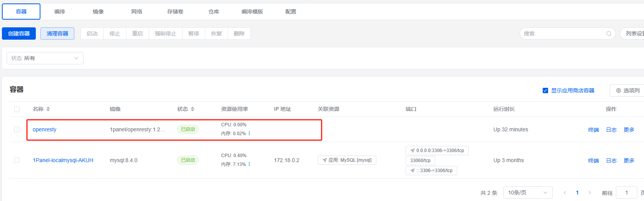
Task: Click the previous page arrow
Action: pyautogui.click(x=565, y=193)
